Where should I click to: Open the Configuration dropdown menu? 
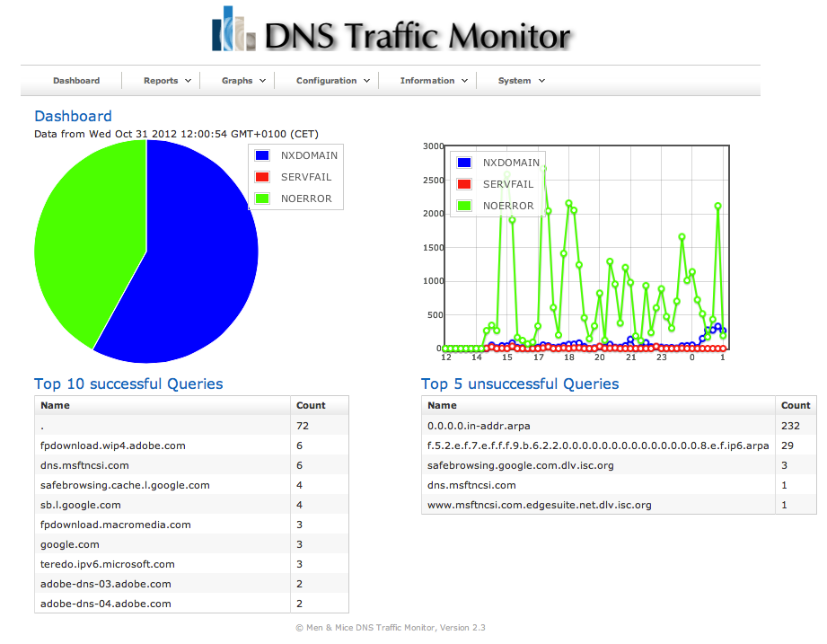[x=332, y=81]
